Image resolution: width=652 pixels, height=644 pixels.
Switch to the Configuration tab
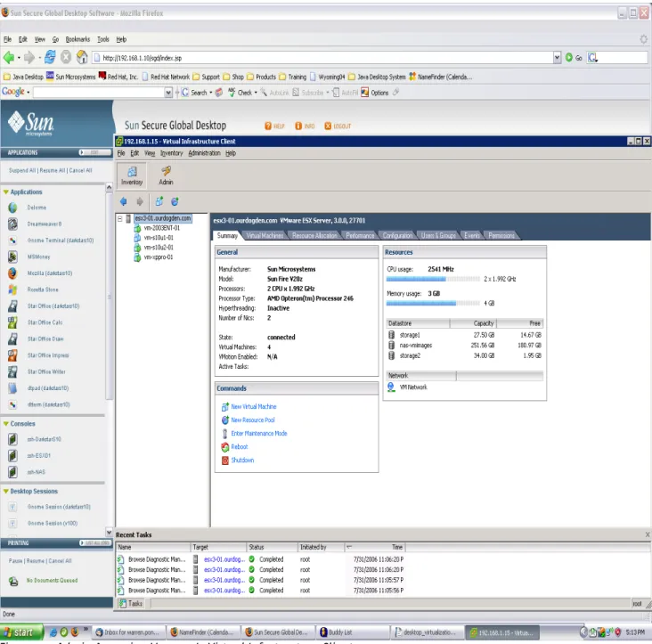(x=397, y=236)
